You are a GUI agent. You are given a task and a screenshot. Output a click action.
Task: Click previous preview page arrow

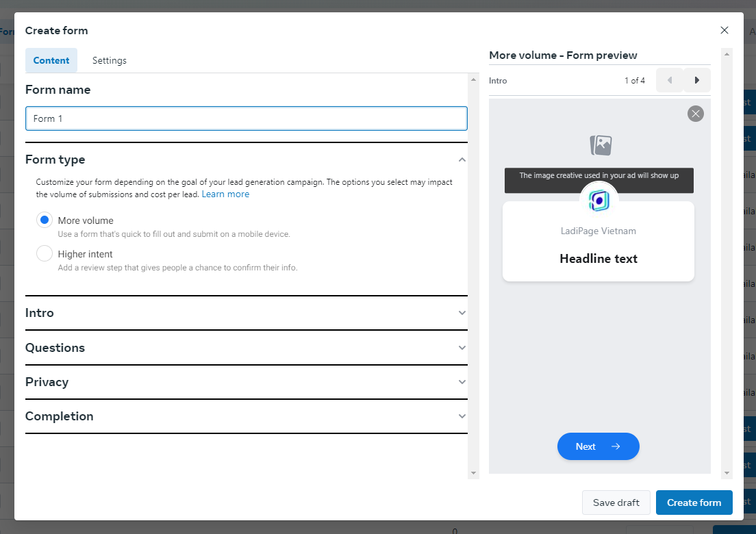[x=669, y=80]
